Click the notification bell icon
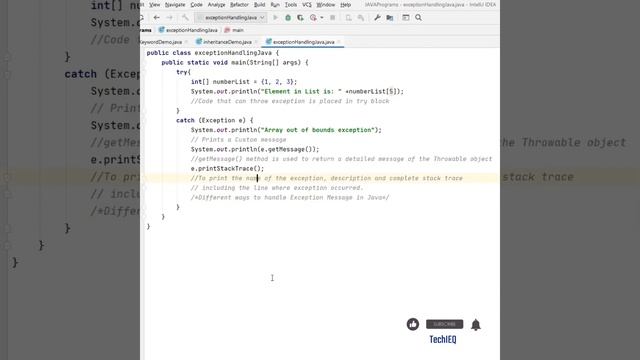This screenshot has width=640, height=360. pos(476,325)
